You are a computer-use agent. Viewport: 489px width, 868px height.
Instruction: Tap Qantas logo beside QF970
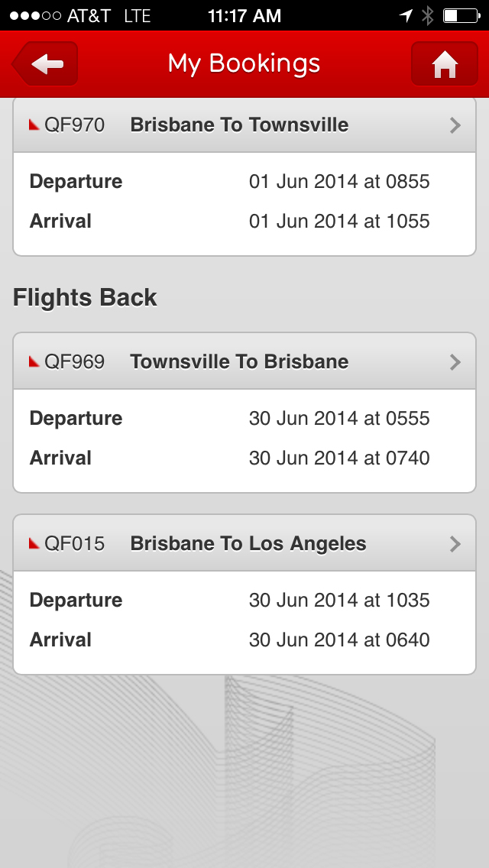pos(34,125)
